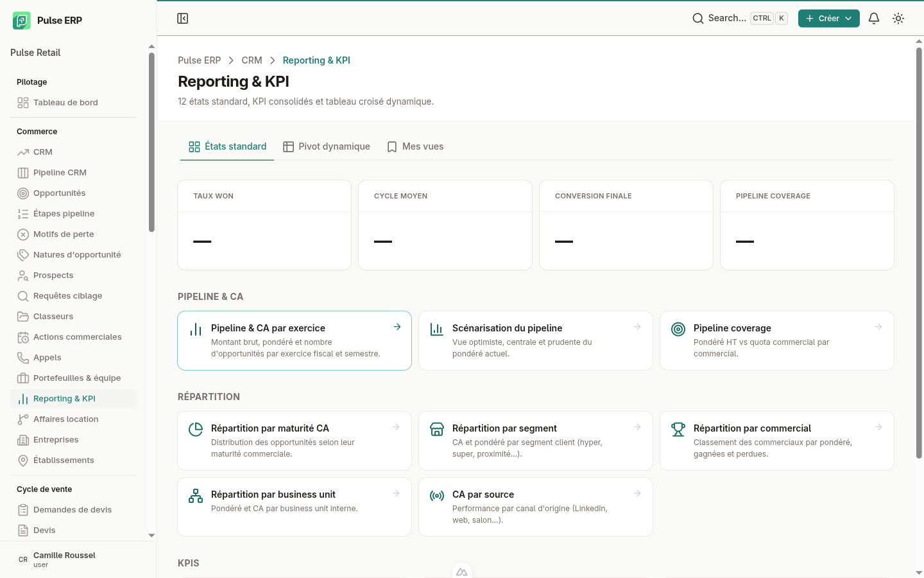Open Tableau de bord icon in sidebar

[x=23, y=103]
